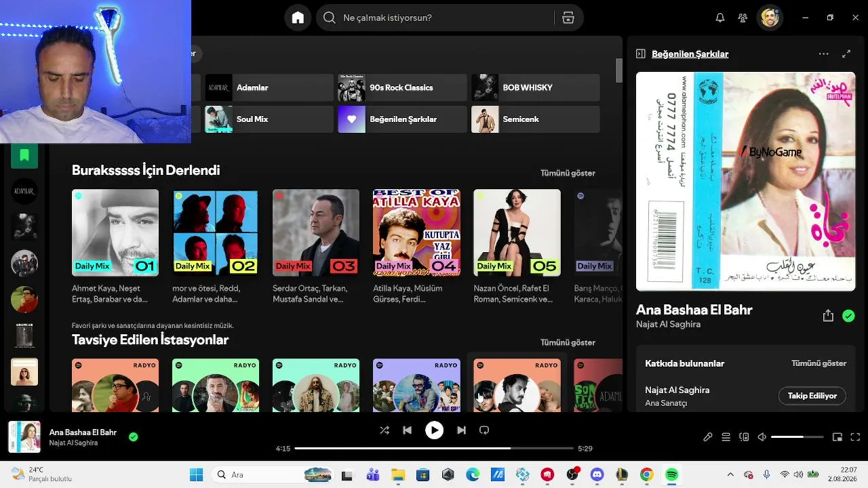Expand the now playing panel view
Viewport: 868px width, 488px height.
846,54
